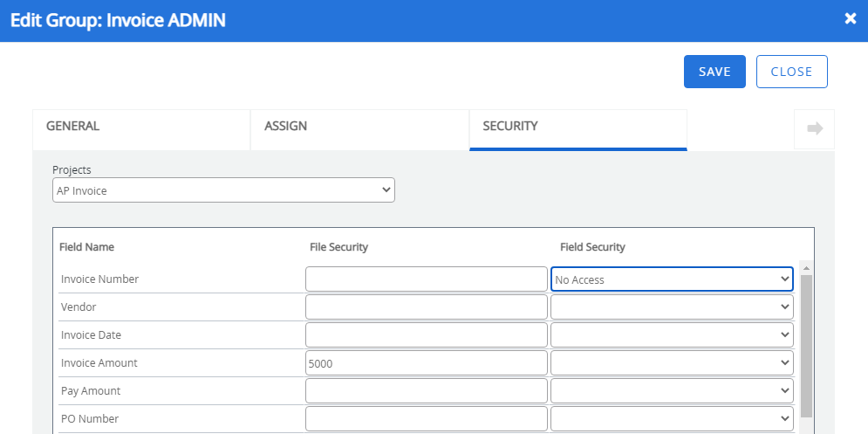Click the right arrow to show more tabs
The height and width of the screenshot is (434, 868).
click(815, 129)
